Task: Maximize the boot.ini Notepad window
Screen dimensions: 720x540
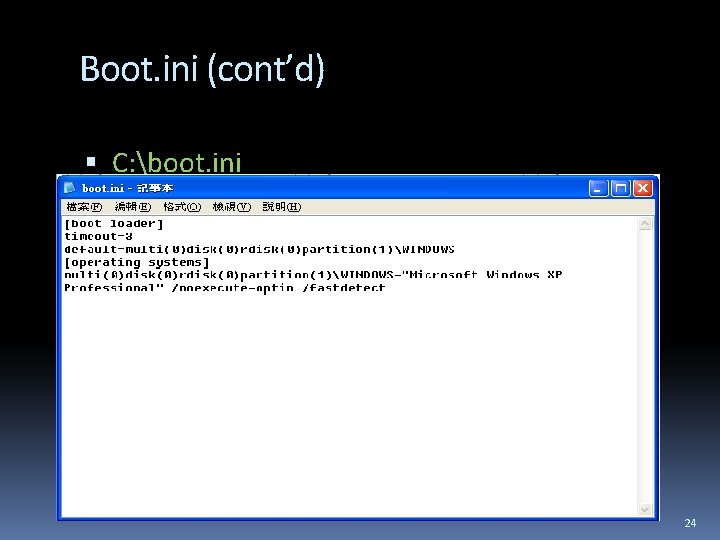Action: (620, 188)
